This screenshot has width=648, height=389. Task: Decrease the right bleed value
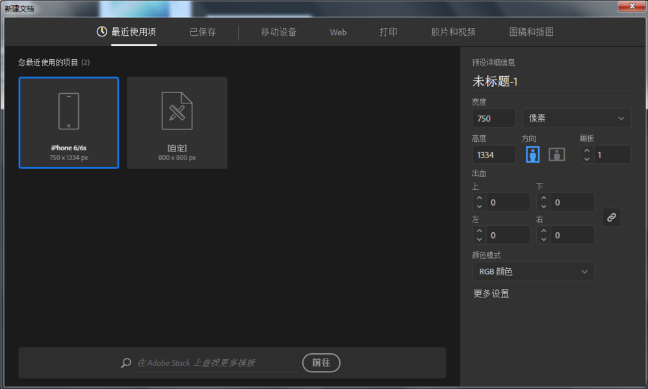click(x=544, y=239)
